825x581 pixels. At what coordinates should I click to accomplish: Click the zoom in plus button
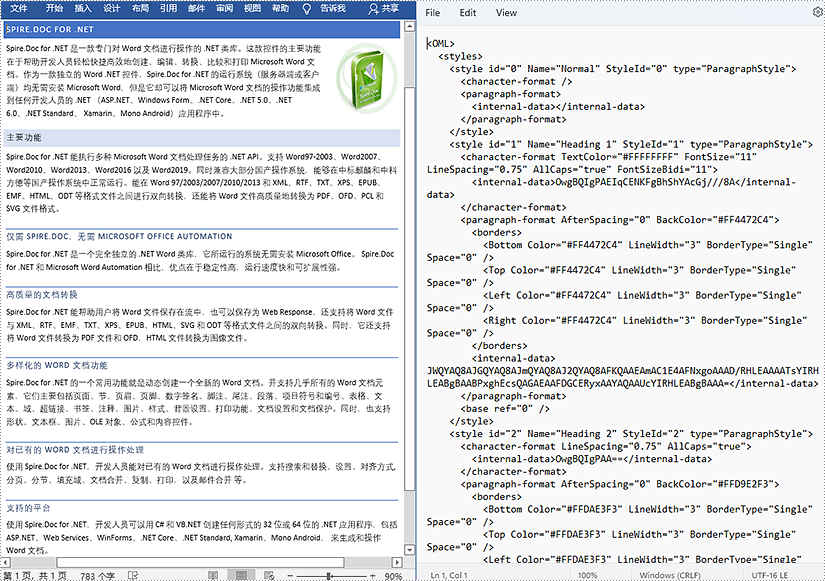[x=373, y=576]
